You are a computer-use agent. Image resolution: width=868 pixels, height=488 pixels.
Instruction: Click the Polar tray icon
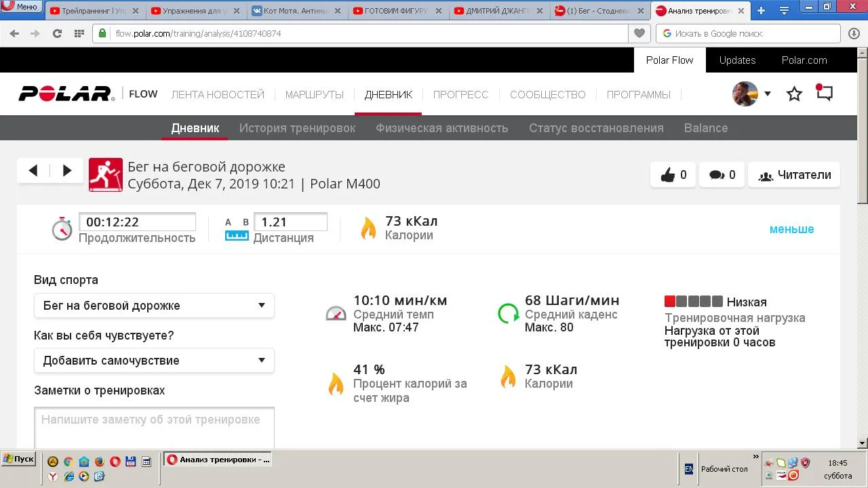[x=781, y=476]
